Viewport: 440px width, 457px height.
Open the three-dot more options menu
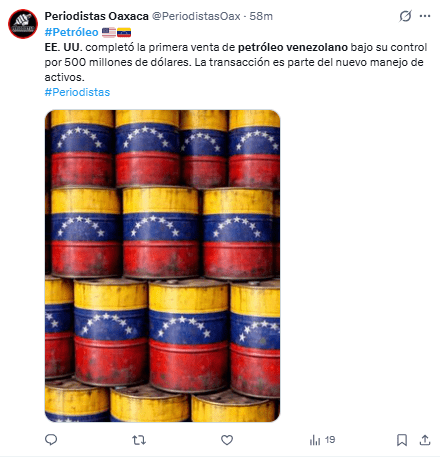point(425,16)
